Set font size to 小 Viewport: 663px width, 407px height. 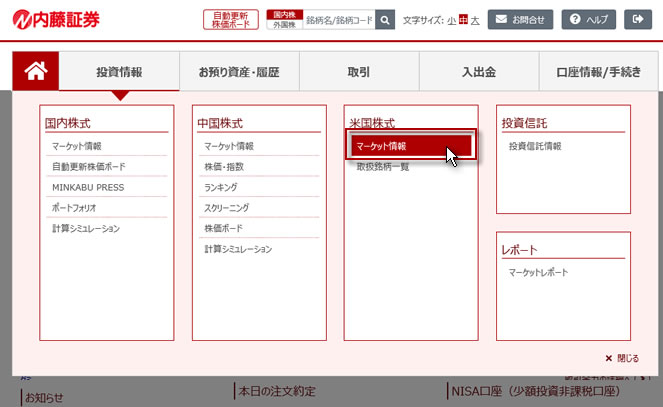451,20
